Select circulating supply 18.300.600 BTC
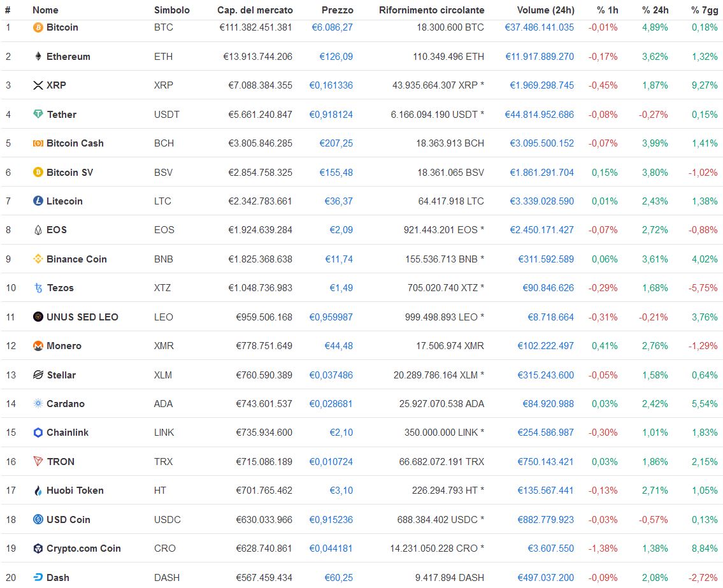The height and width of the screenshot is (588, 723). (450, 27)
